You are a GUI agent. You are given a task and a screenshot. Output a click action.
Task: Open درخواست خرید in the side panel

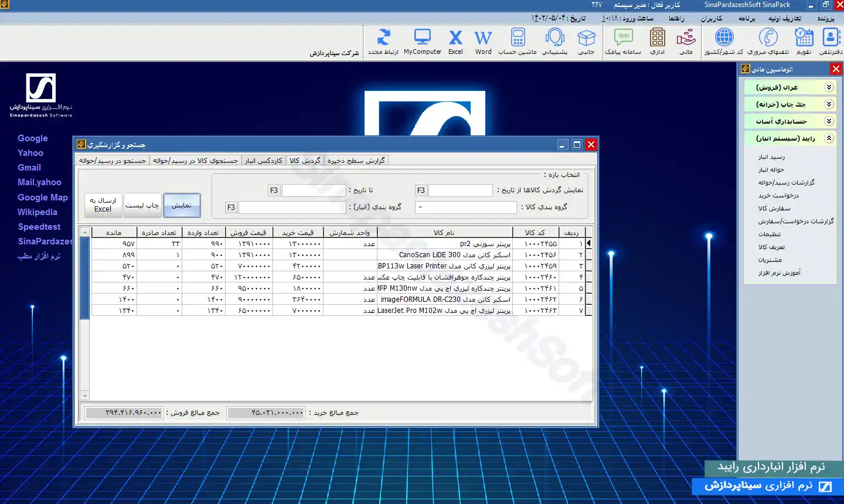click(778, 196)
